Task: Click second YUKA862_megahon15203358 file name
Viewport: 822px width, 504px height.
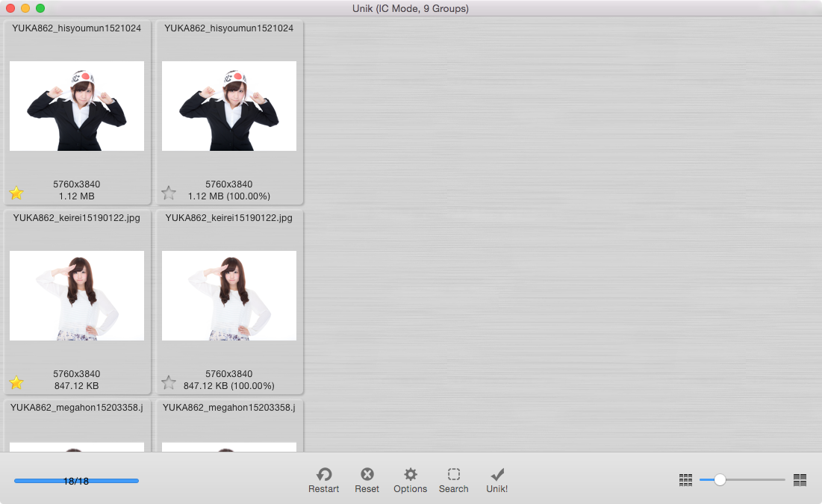Action: pyautogui.click(x=229, y=408)
